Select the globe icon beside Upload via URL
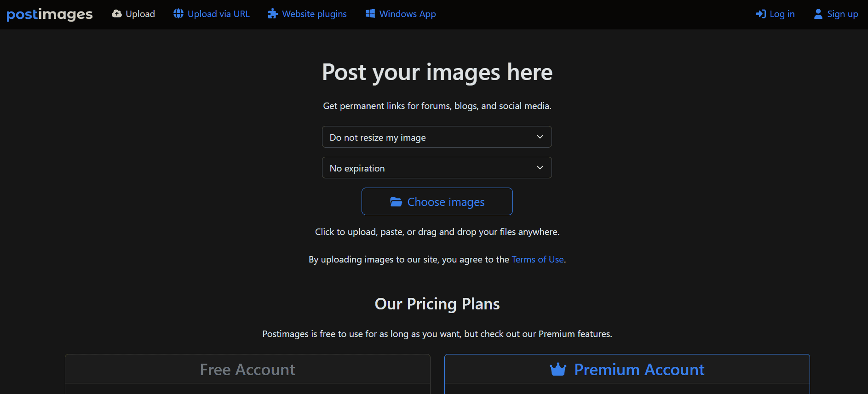The image size is (868, 394). (x=178, y=14)
